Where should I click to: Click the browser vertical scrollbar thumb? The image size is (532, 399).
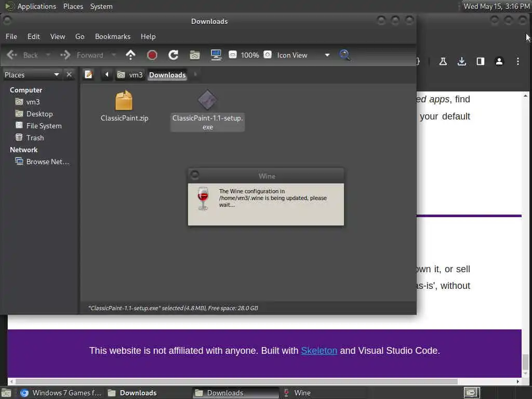[x=525, y=362]
